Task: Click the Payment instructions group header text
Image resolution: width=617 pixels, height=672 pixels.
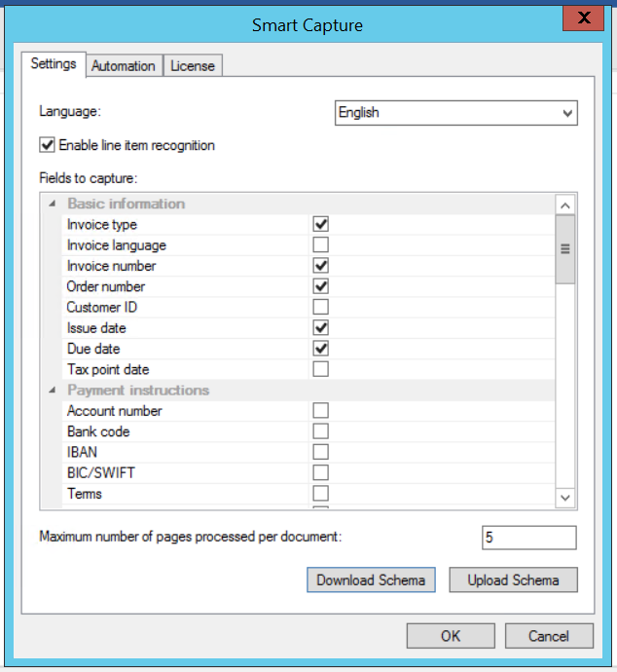Action: [138, 390]
